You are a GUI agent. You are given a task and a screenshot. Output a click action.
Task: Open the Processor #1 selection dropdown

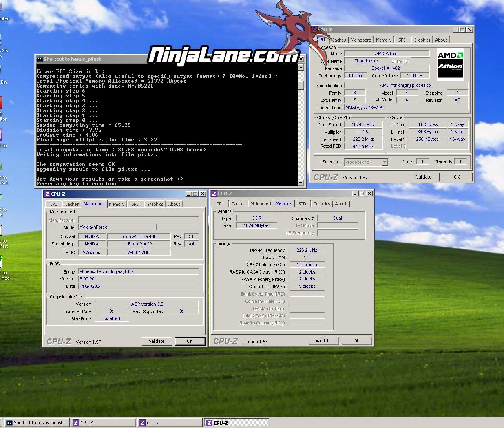tap(385, 162)
